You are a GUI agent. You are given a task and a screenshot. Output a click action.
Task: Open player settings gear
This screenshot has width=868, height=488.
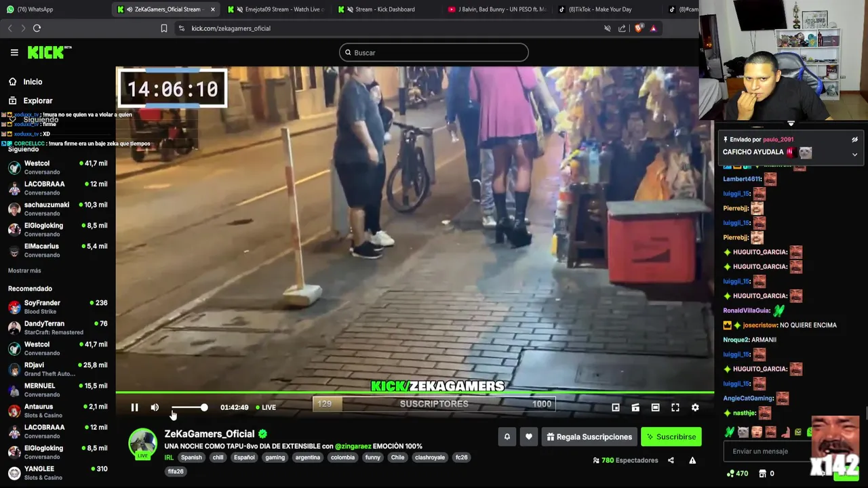pyautogui.click(x=695, y=407)
